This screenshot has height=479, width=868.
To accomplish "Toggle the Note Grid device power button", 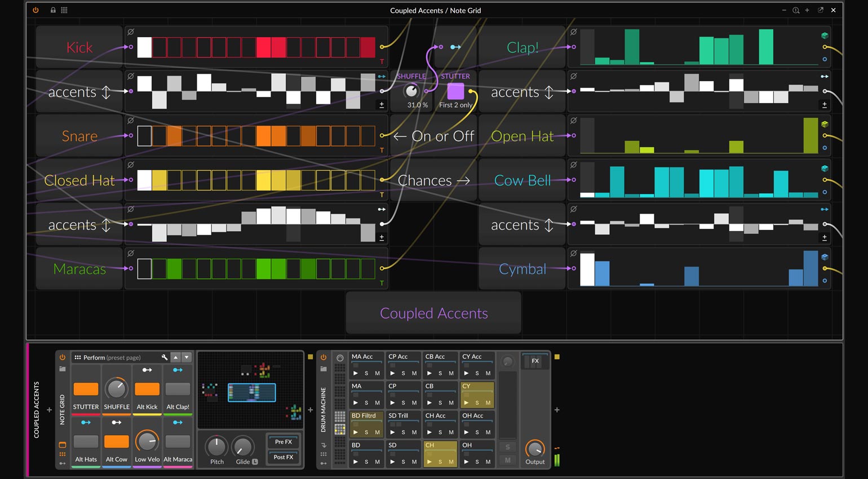I will [63, 357].
